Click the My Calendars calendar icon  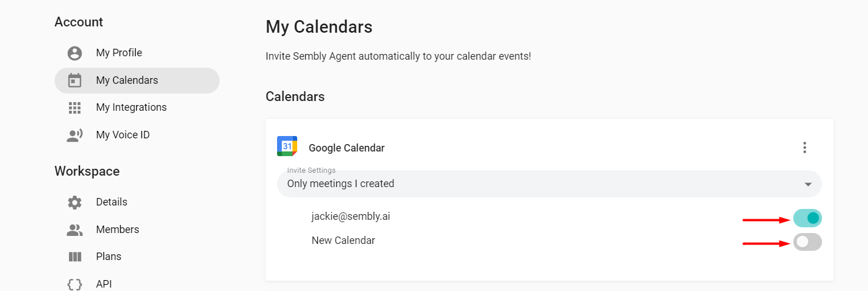click(75, 80)
